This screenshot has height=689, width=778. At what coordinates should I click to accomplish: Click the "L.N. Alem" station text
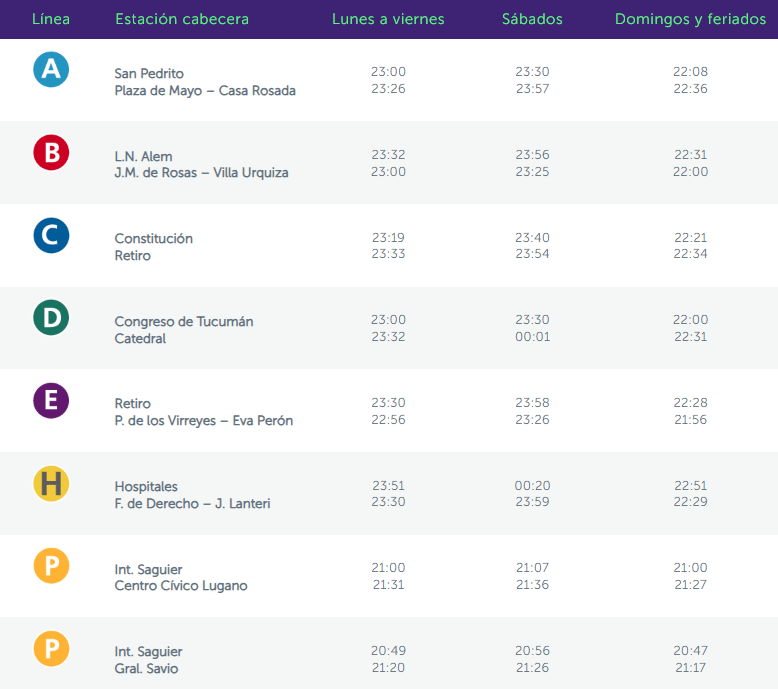pyautogui.click(x=143, y=156)
